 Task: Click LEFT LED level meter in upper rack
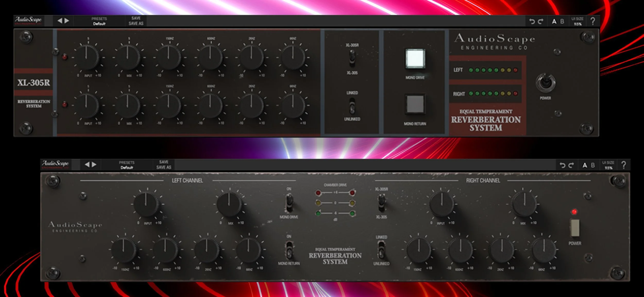pos(493,70)
